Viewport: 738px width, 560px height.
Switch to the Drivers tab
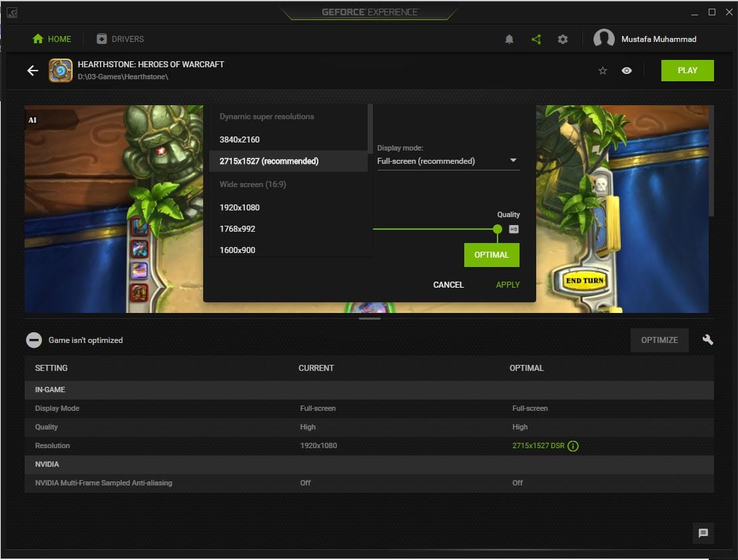[x=121, y=39]
